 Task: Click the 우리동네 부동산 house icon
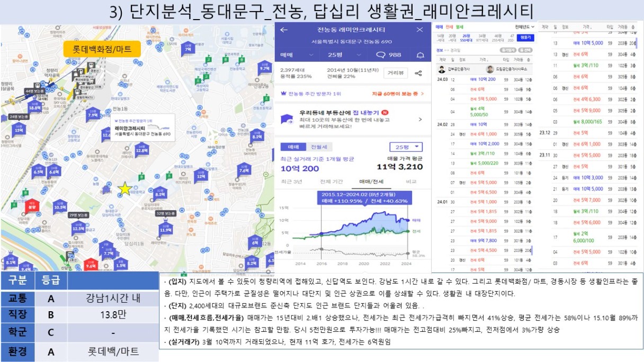click(x=287, y=120)
